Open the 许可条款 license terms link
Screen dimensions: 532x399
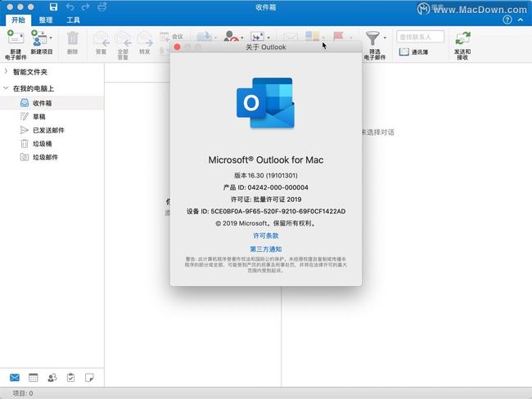coord(265,235)
